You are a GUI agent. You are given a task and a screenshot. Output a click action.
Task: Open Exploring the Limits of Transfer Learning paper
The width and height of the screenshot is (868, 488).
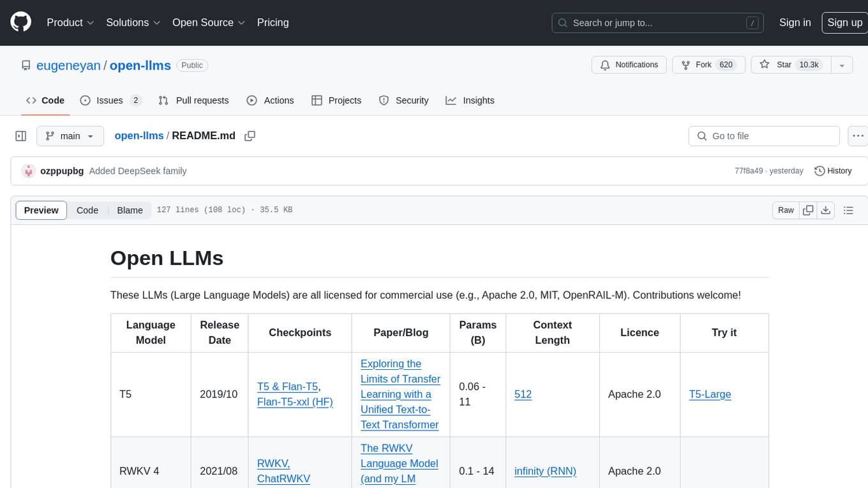point(400,394)
